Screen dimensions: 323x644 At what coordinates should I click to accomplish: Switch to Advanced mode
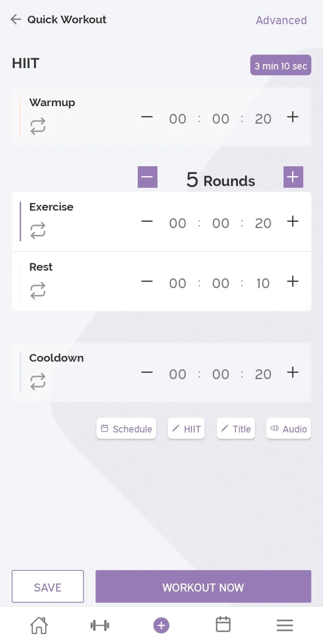pos(281,20)
